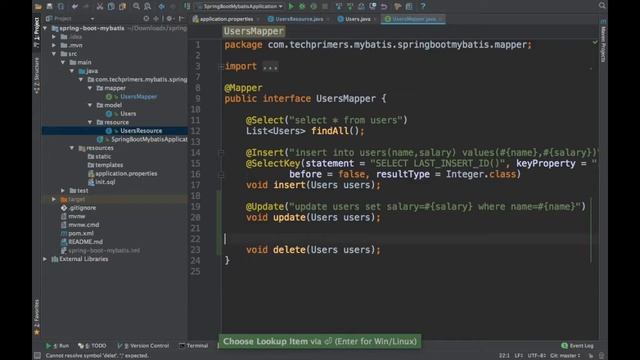The image size is (640, 360).
Task: Expand the test folder
Action: [63, 190]
